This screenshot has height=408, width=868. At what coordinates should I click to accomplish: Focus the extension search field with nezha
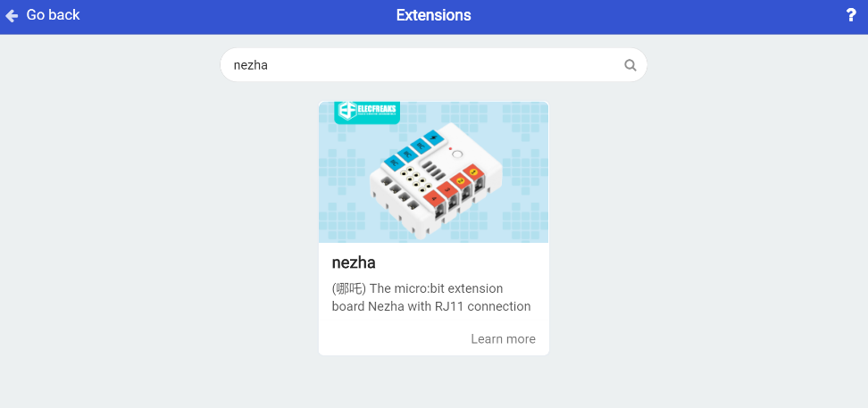tap(433, 65)
